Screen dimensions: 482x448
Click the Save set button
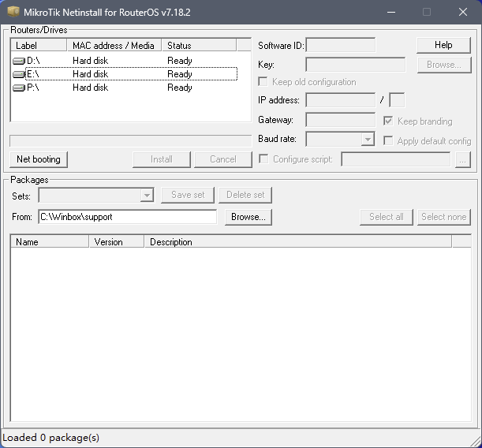coord(188,195)
